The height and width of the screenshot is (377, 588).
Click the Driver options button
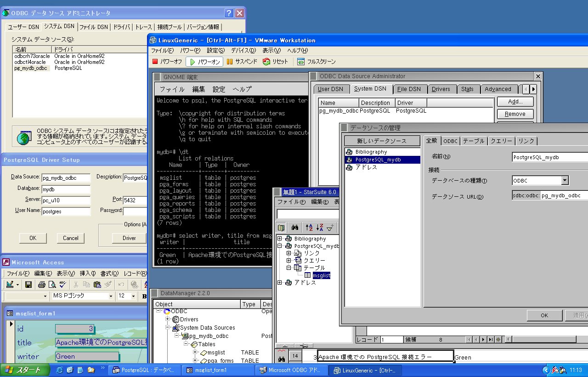[x=129, y=238]
